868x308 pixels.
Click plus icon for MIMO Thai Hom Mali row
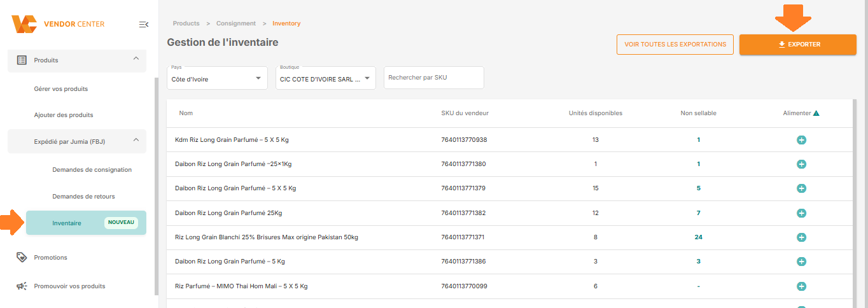click(801, 286)
